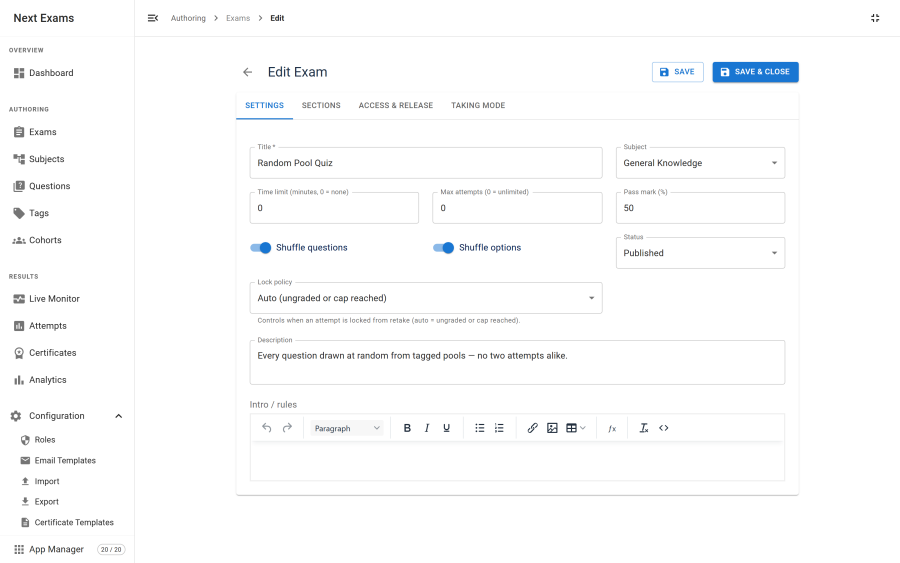Image resolution: width=900 pixels, height=563 pixels.
Task: Collapse the sidebar menu icon
Action: point(153,18)
